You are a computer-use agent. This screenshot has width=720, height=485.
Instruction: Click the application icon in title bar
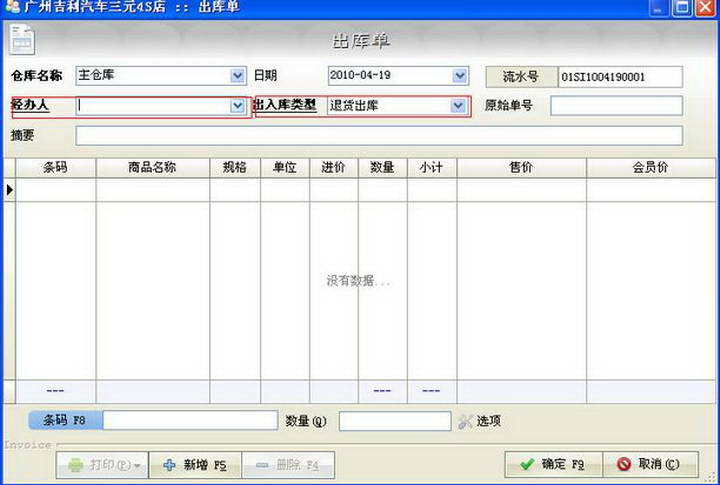click(12, 6)
